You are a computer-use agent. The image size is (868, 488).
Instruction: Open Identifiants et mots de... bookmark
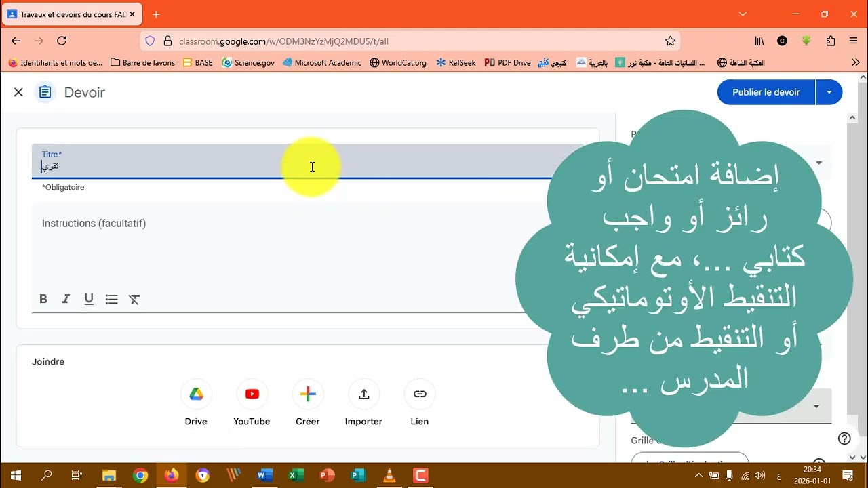pos(55,62)
